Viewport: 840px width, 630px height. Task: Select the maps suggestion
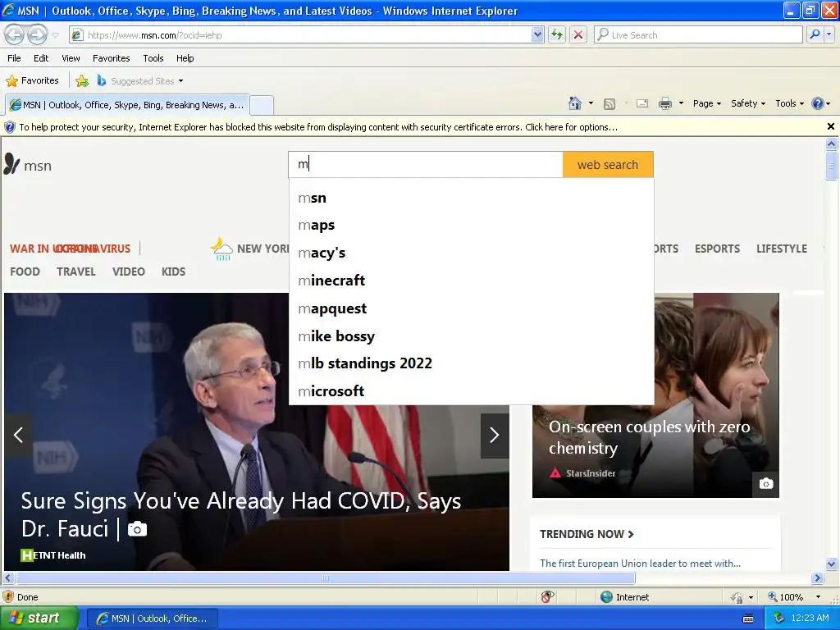click(471, 225)
